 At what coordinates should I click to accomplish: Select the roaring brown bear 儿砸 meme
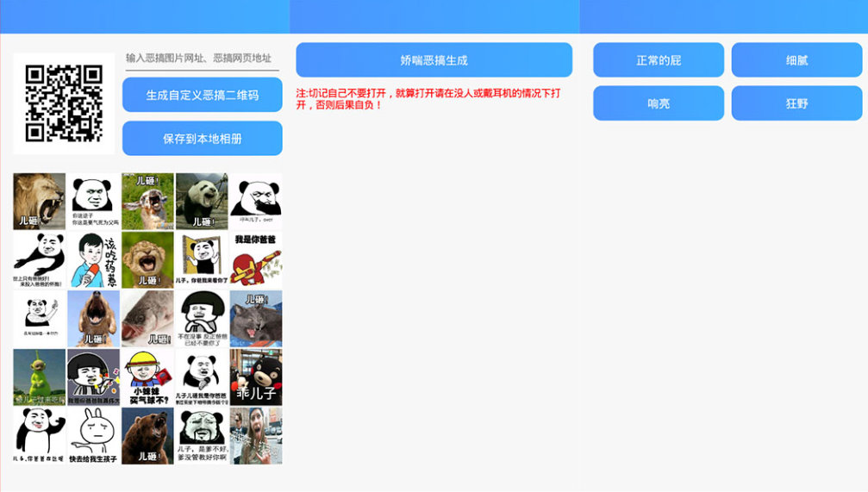(x=147, y=436)
